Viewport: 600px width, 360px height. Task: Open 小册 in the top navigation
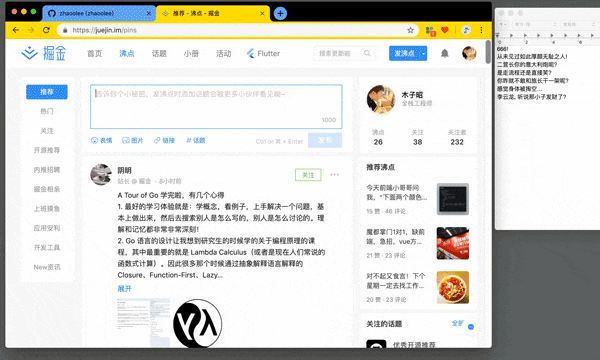pyautogui.click(x=191, y=53)
